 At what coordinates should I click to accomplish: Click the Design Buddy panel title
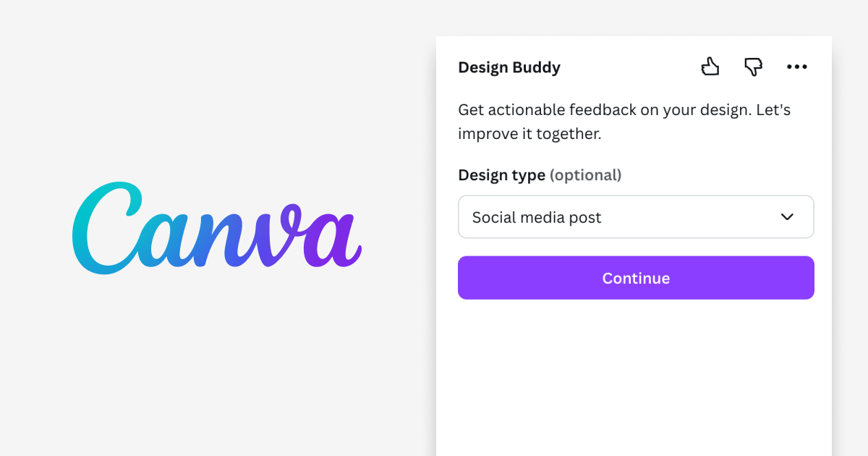coord(509,67)
